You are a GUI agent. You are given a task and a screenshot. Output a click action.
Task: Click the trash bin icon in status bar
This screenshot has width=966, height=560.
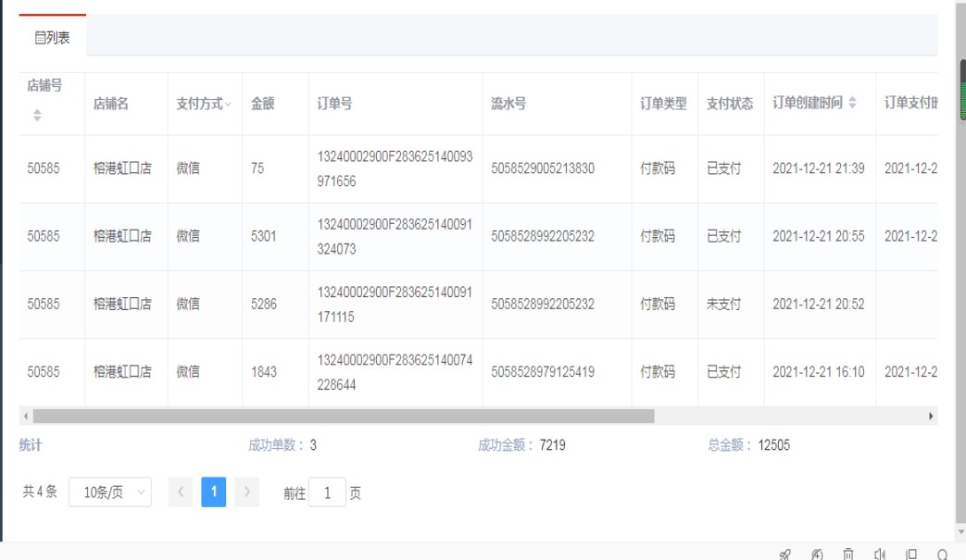[847, 554]
